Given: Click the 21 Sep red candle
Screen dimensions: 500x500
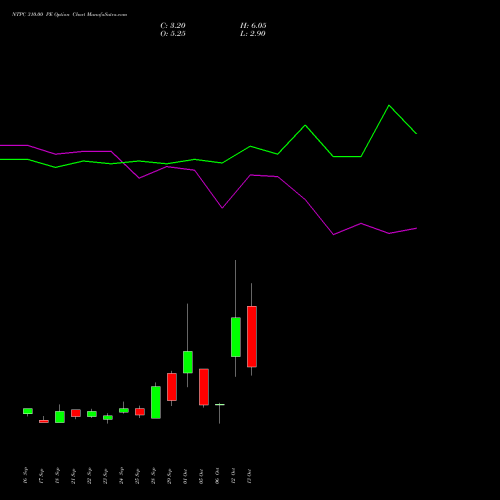Looking at the screenshot, I should (x=76, y=413).
